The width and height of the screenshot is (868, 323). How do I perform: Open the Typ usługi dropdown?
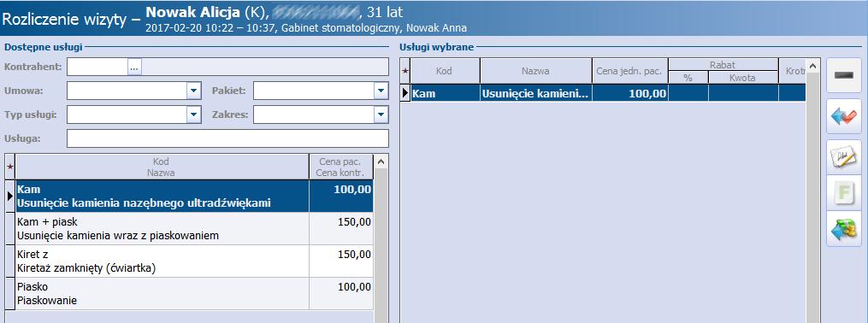194,115
